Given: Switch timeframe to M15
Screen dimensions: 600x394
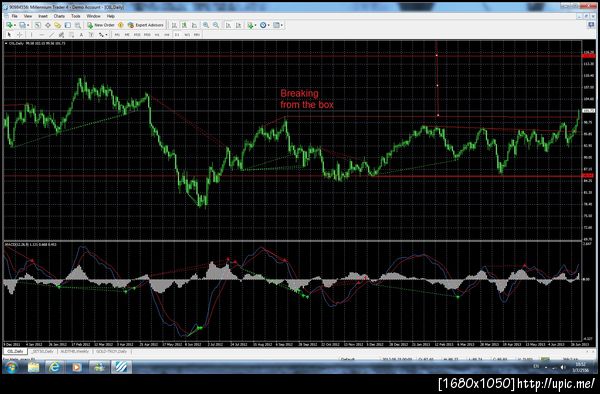Looking at the screenshot, I should coord(137,35).
